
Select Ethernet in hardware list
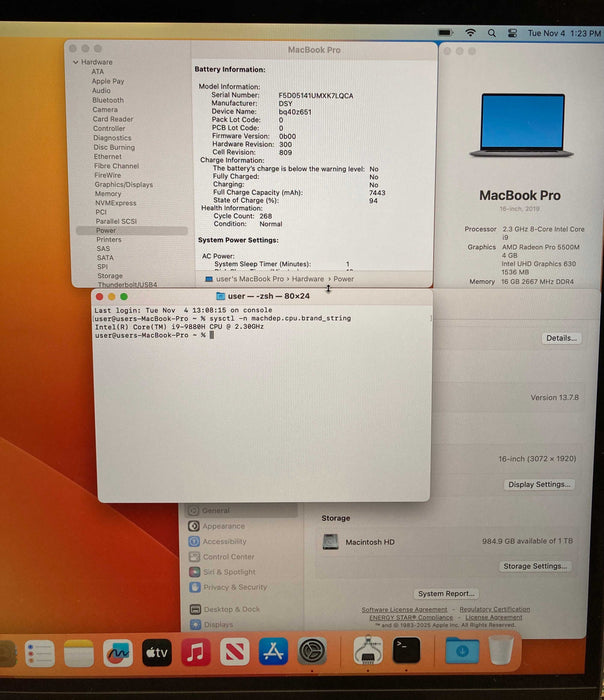pos(107,156)
